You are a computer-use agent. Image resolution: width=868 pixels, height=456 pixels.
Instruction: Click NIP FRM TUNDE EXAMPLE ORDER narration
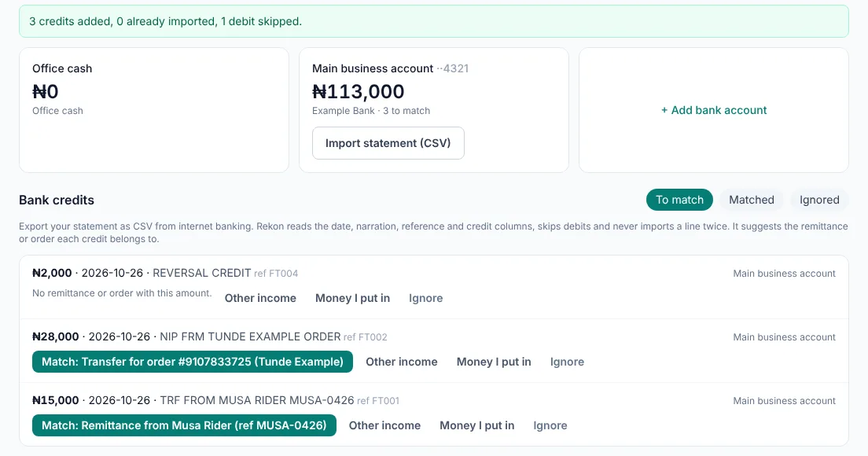pos(250,336)
